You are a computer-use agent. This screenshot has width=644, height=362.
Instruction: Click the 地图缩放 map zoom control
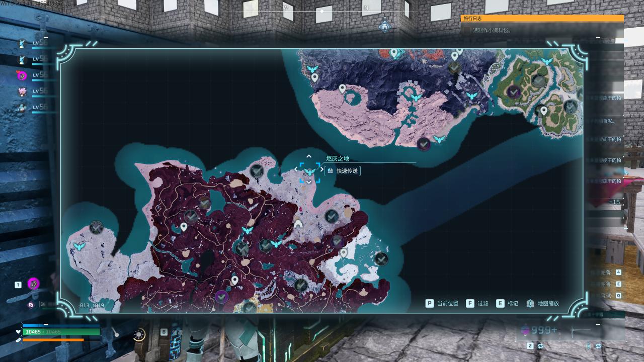tap(542, 303)
